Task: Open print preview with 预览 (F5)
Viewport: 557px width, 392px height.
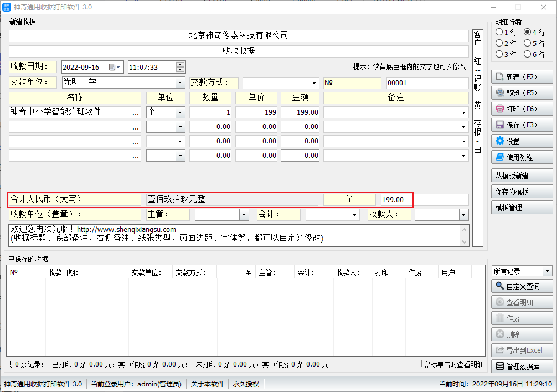Action: pyautogui.click(x=522, y=93)
